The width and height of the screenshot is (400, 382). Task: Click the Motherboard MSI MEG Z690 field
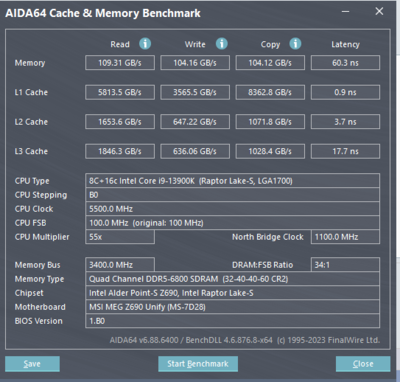232,307
